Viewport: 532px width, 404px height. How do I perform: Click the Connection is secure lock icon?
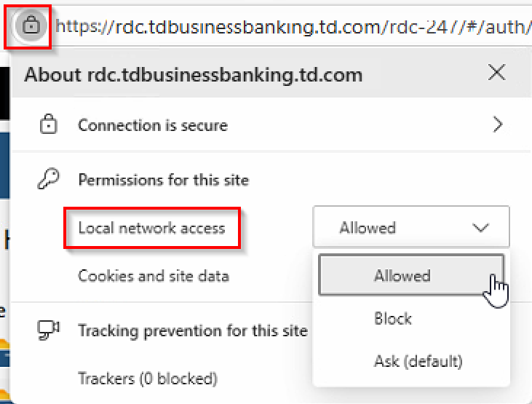pos(48,125)
